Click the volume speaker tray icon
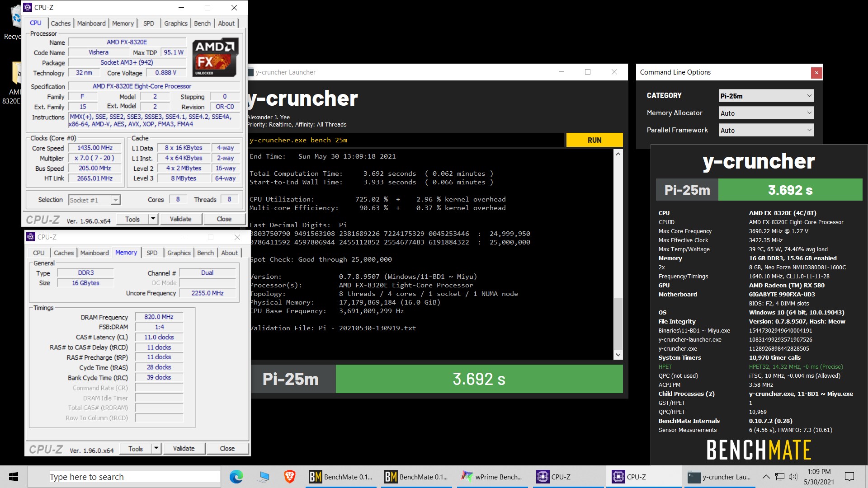 (793, 477)
